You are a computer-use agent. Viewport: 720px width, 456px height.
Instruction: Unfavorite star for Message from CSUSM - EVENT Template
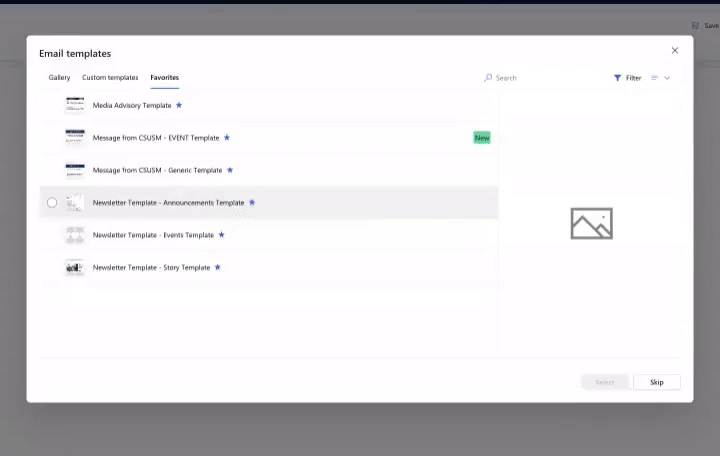click(227, 137)
